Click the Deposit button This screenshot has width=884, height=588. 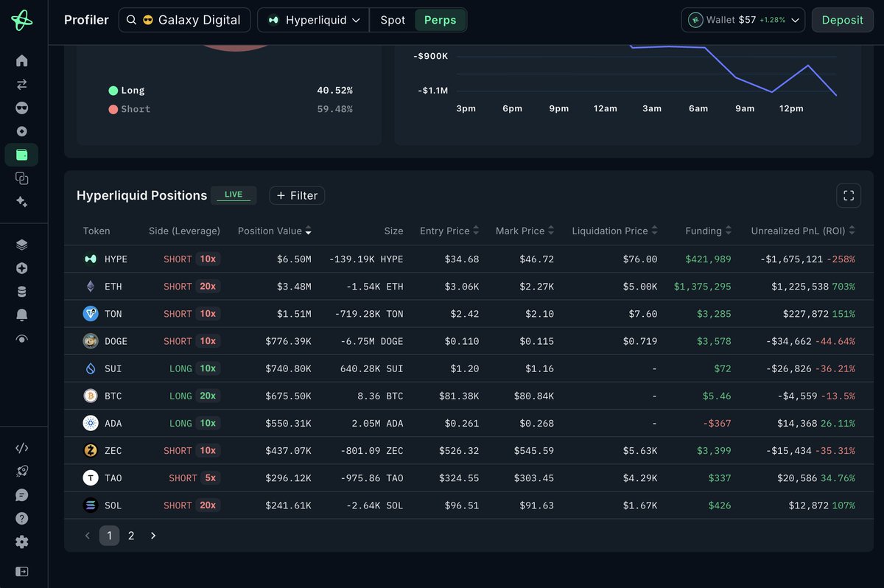[842, 20]
